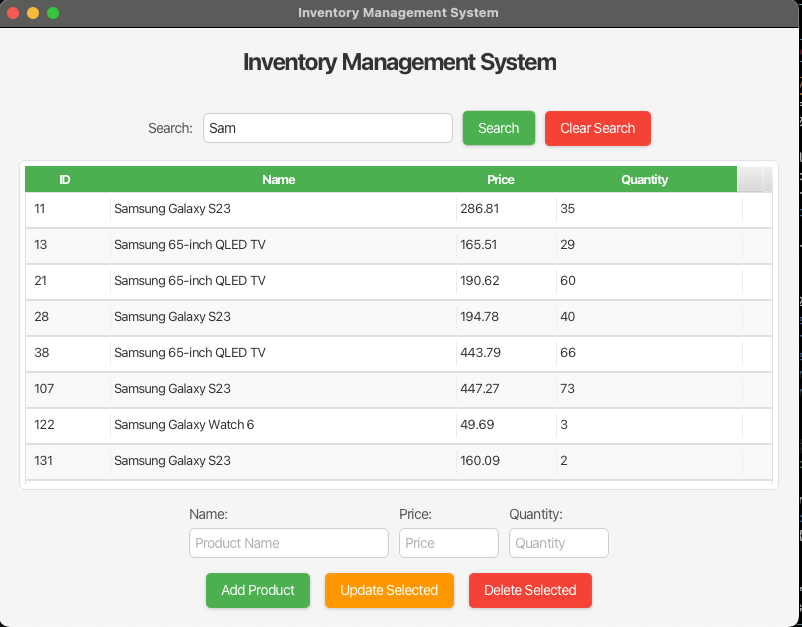
Task: Click the Samsung Galaxy Watch 6 name cell
Action: [x=283, y=424]
